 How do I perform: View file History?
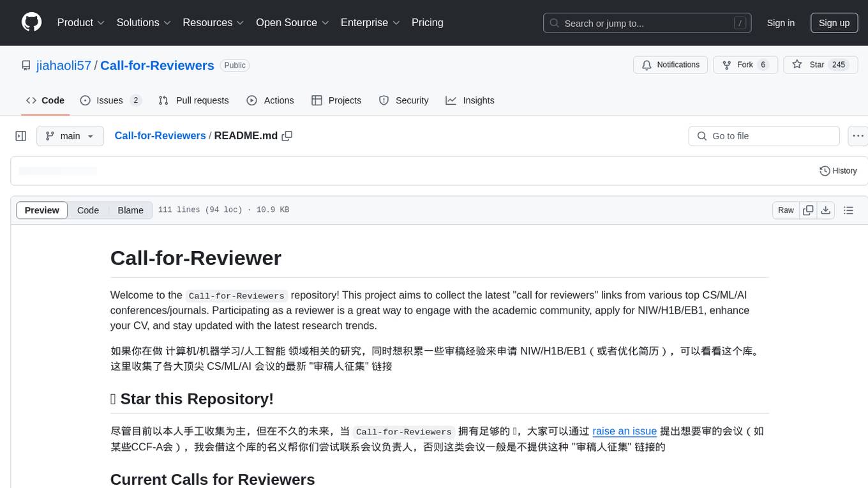[838, 171]
